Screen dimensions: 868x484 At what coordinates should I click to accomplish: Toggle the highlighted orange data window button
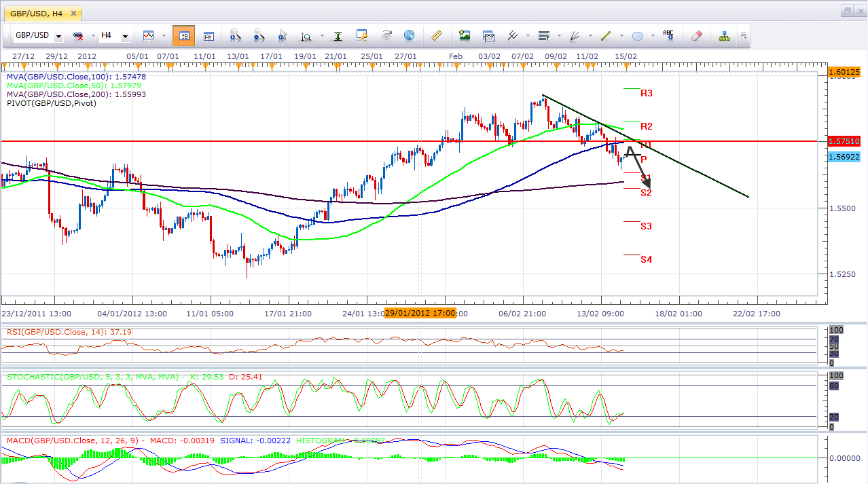pyautogui.click(x=183, y=35)
